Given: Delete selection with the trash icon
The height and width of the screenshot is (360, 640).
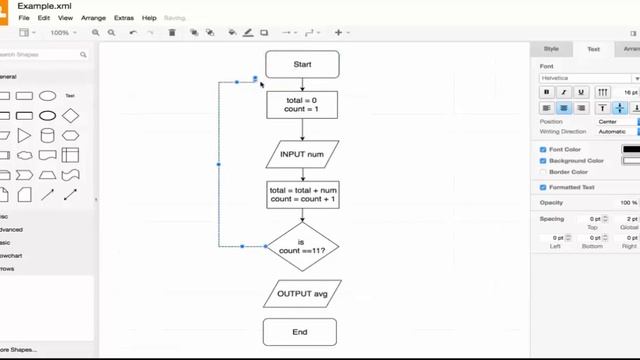Looking at the screenshot, I should pyautogui.click(x=172, y=32).
